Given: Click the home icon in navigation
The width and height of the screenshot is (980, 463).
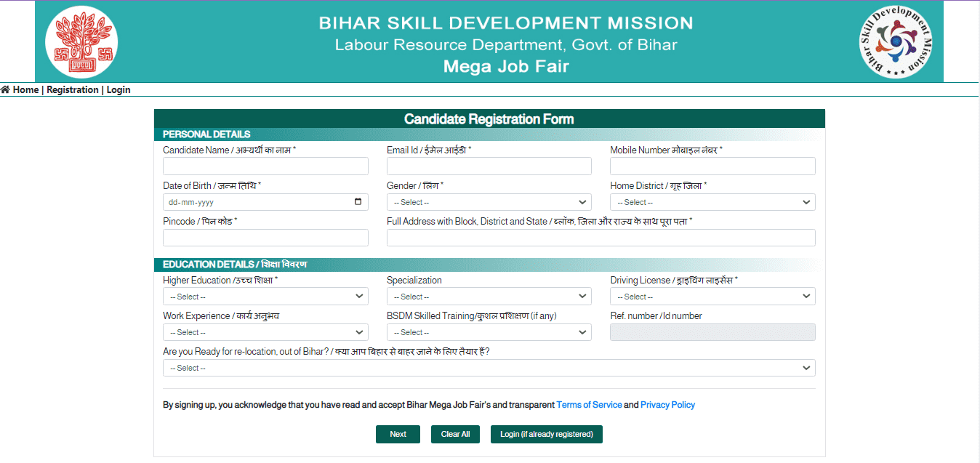Looking at the screenshot, I should pyautogui.click(x=6, y=90).
